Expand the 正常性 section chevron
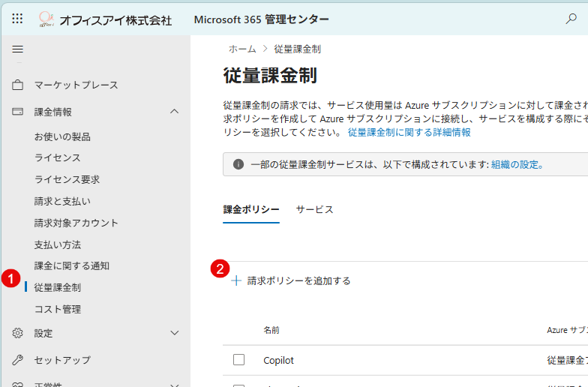This screenshot has width=588, height=387. pos(174,385)
